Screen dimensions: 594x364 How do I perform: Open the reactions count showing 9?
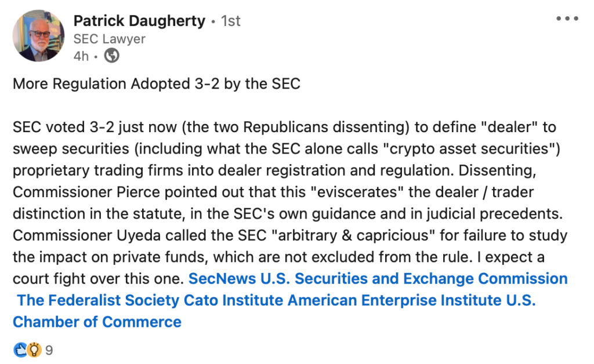pyautogui.click(x=49, y=350)
